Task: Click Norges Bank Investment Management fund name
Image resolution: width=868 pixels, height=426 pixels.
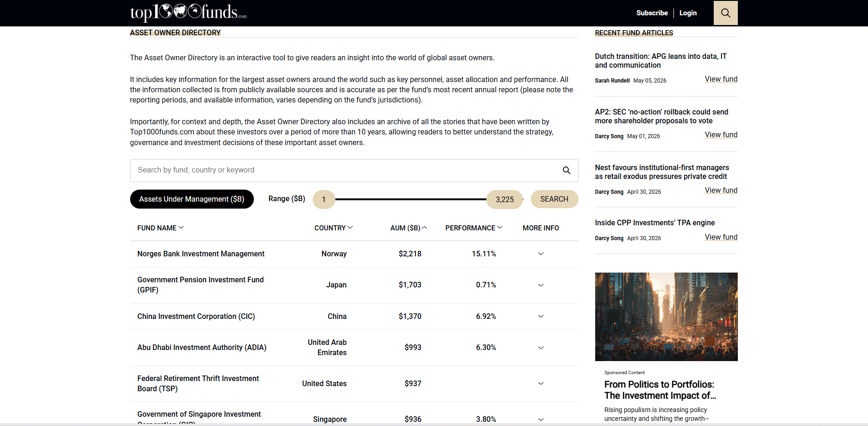Action: pos(201,254)
